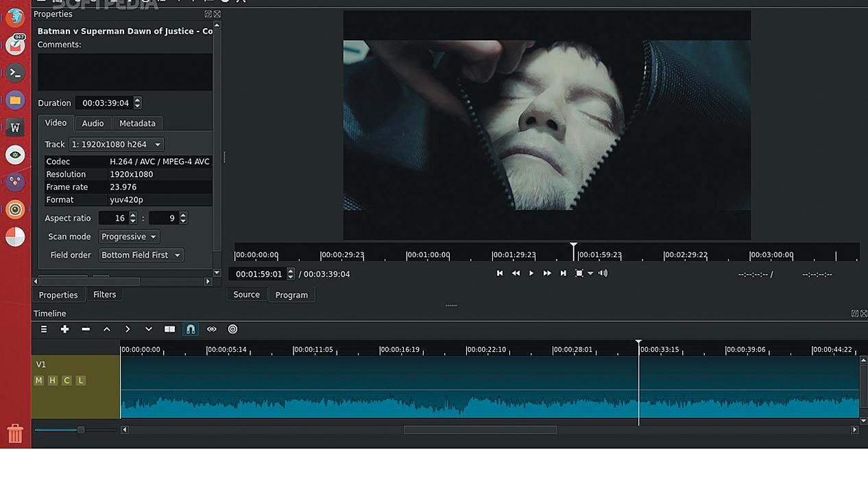Click the timeline zoom slider handle

(81, 430)
